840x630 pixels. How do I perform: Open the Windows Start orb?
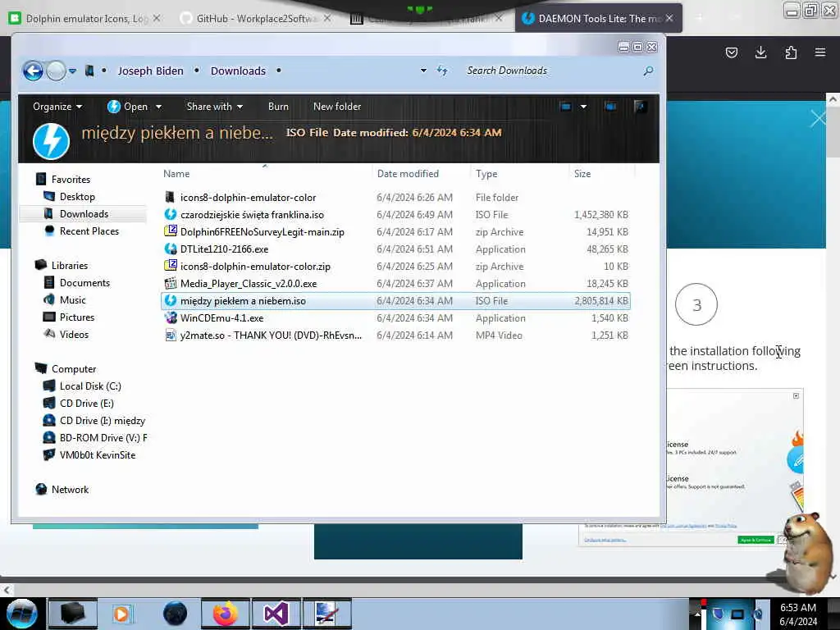point(21,614)
